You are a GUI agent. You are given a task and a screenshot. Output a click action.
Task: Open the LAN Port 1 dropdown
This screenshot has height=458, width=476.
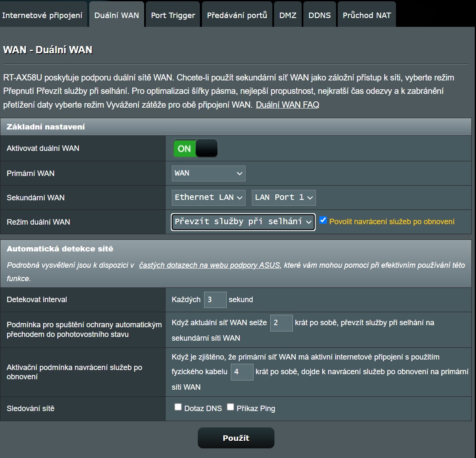(284, 197)
